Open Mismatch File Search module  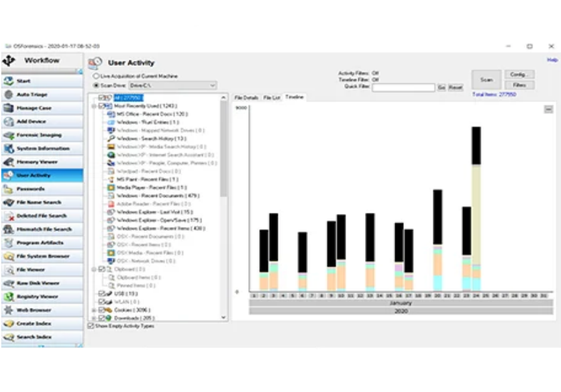click(42, 230)
